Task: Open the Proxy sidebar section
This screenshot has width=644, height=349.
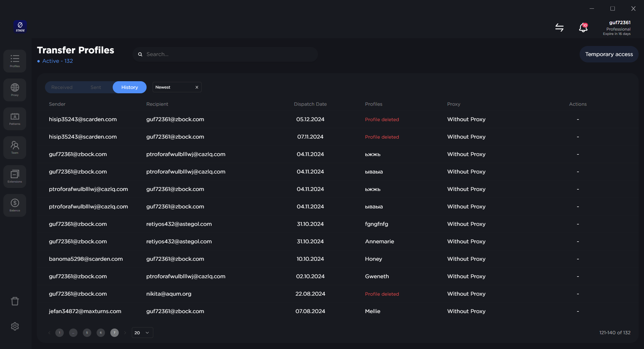Action: click(15, 90)
